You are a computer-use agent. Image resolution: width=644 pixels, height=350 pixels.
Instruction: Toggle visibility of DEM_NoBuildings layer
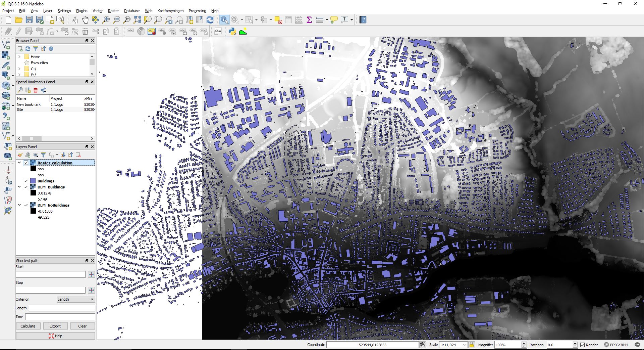coord(26,205)
